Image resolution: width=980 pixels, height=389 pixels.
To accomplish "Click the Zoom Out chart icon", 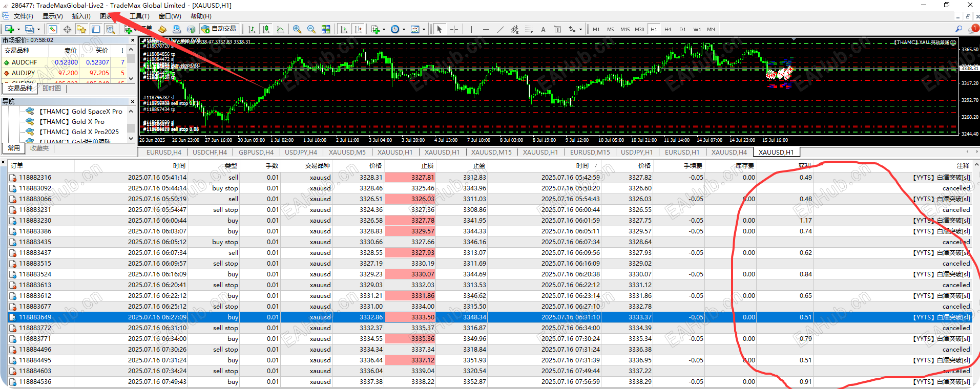I will pos(311,29).
